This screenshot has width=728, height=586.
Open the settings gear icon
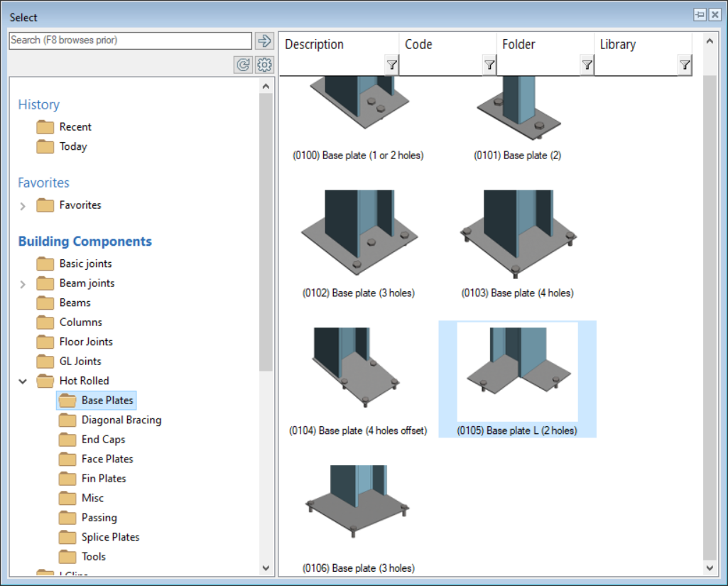pos(265,65)
